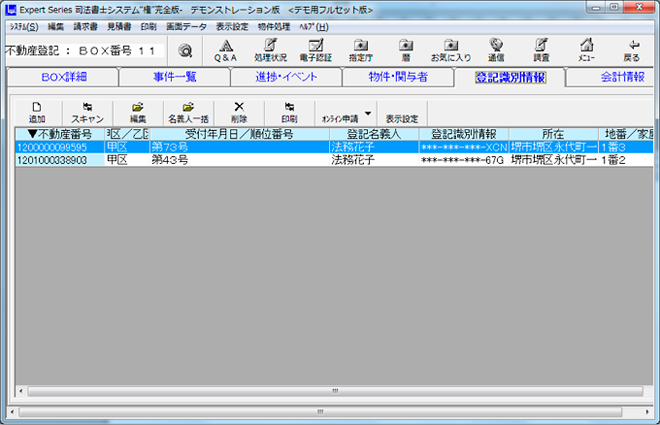This screenshot has height=425, width=660.
Task: Select row with 不動産番号 1201000338903
Action: coord(53,159)
